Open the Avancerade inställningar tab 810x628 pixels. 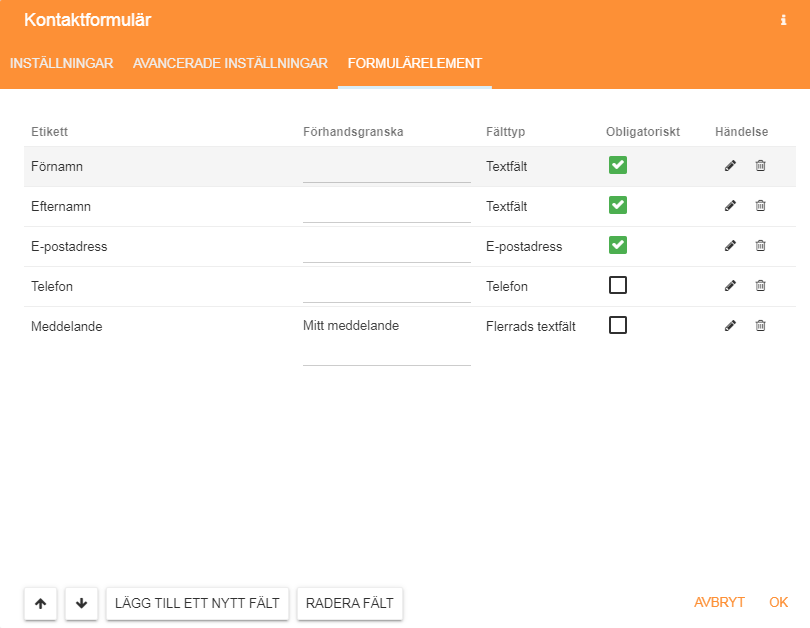pyautogui.click(x=230, y=63)
